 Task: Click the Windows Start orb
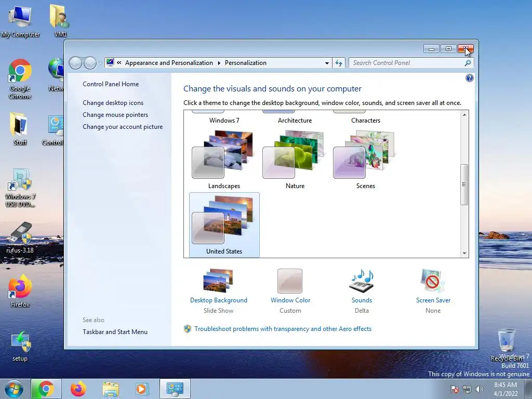click(14, 389)
